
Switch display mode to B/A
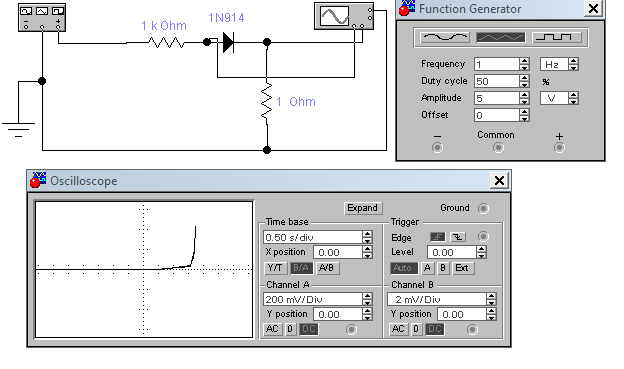[301, 268]
